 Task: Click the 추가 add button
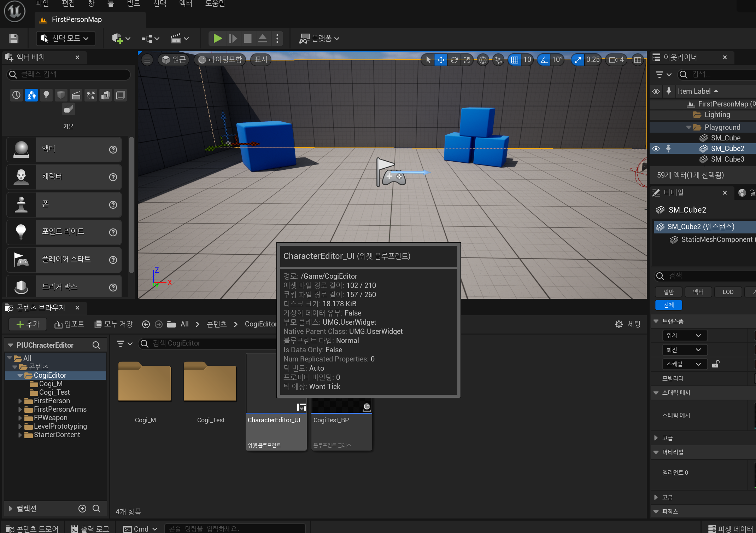[28, 324]
